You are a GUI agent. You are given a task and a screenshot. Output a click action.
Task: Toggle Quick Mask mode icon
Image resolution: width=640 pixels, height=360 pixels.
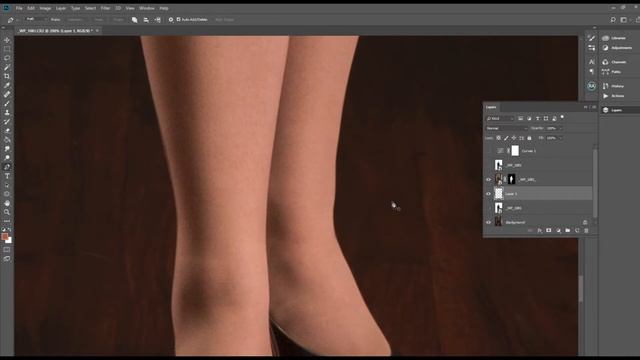[7, 249]
